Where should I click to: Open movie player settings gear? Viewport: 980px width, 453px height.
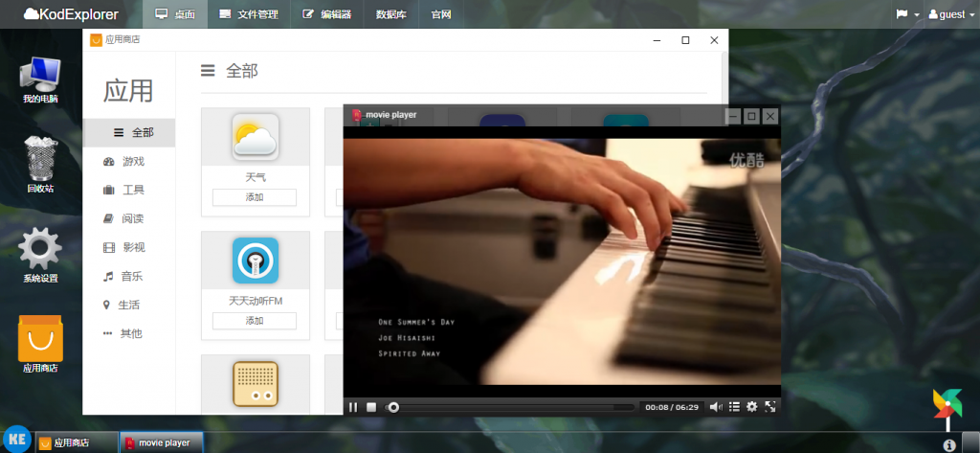click(x=752, y=407)
